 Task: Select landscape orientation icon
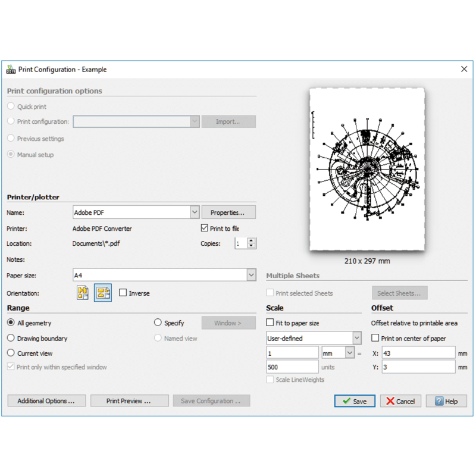[103, 293]
